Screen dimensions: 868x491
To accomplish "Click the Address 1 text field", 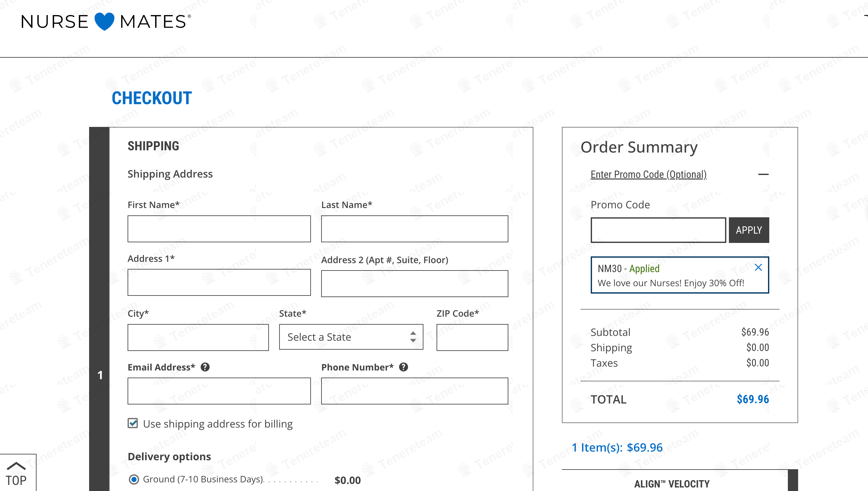I will point(219,282).
